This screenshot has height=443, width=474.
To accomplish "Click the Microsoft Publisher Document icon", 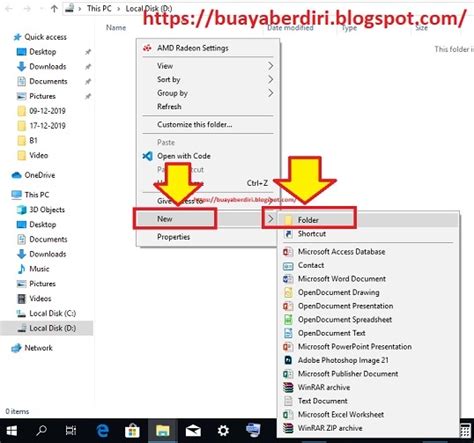I will 288,374.
